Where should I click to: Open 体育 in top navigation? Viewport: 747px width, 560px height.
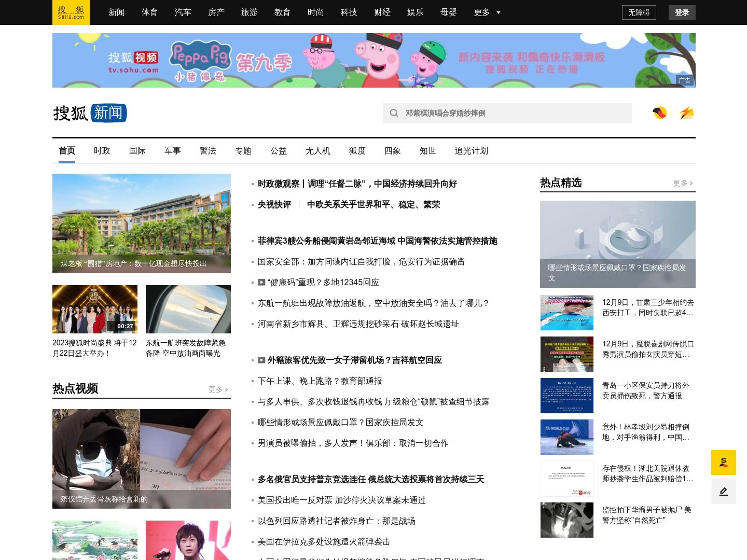coord(150,12)
